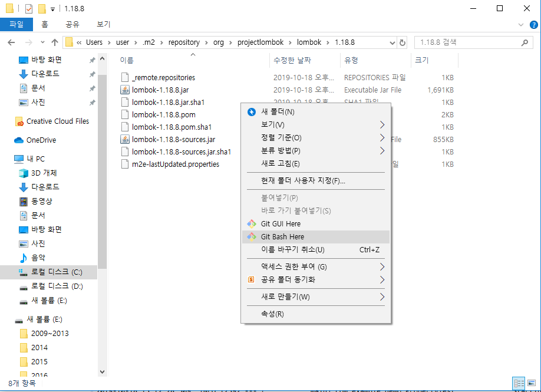Navigate to repository in breadcrumb
541x392 pixels.
click(184, 42)
